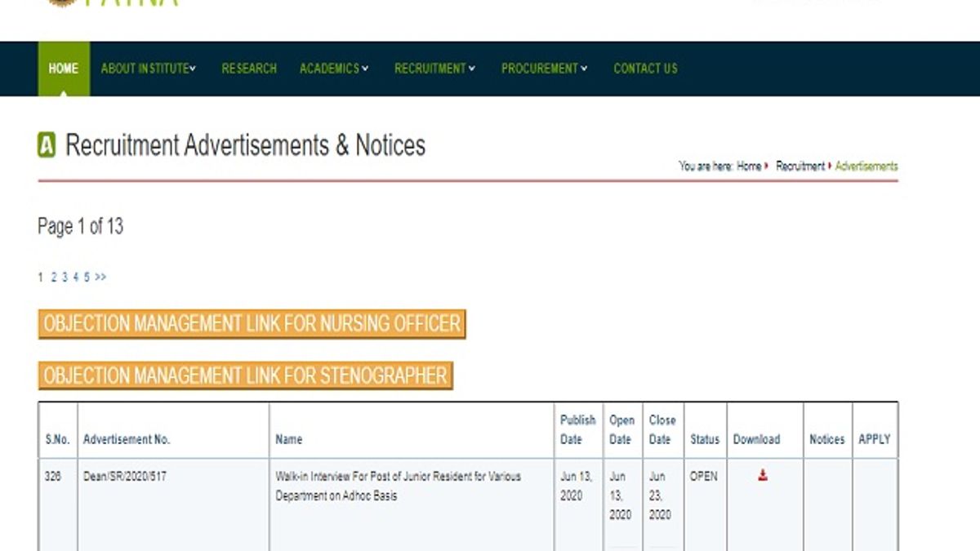
Task: Go to pagination page 5
Action: point(87,278)
